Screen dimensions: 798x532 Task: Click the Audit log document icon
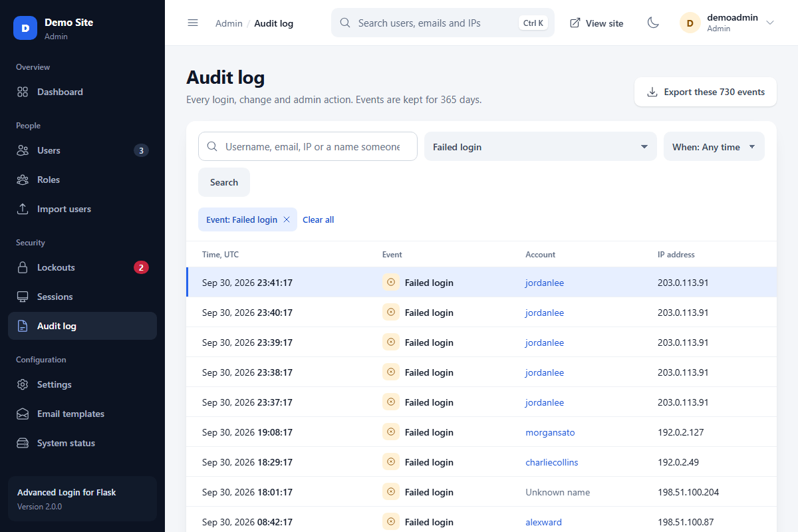23,326
